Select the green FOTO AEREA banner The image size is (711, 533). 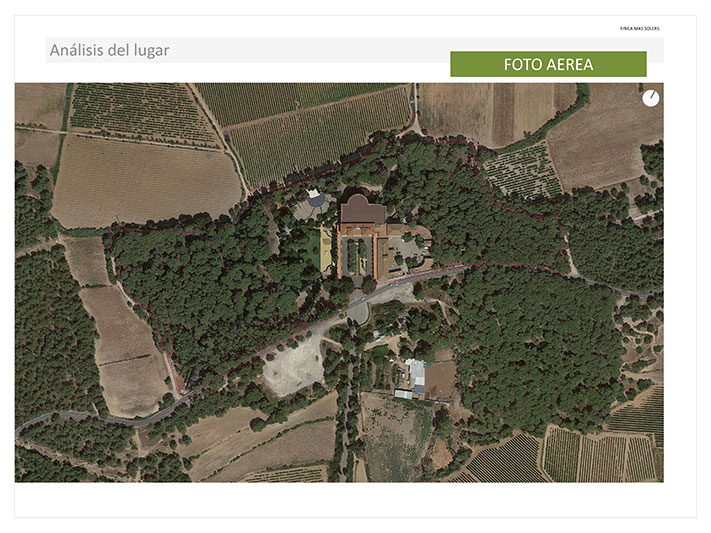click(548, 64)
